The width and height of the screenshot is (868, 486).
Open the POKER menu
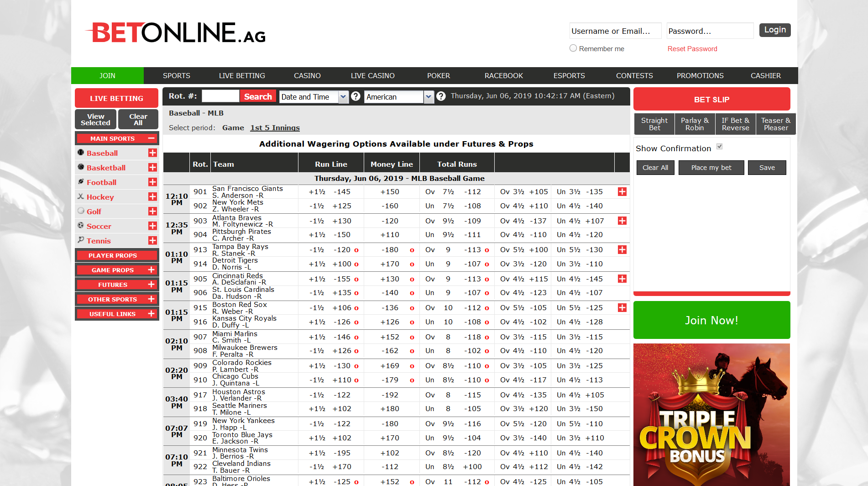[439, 76]
